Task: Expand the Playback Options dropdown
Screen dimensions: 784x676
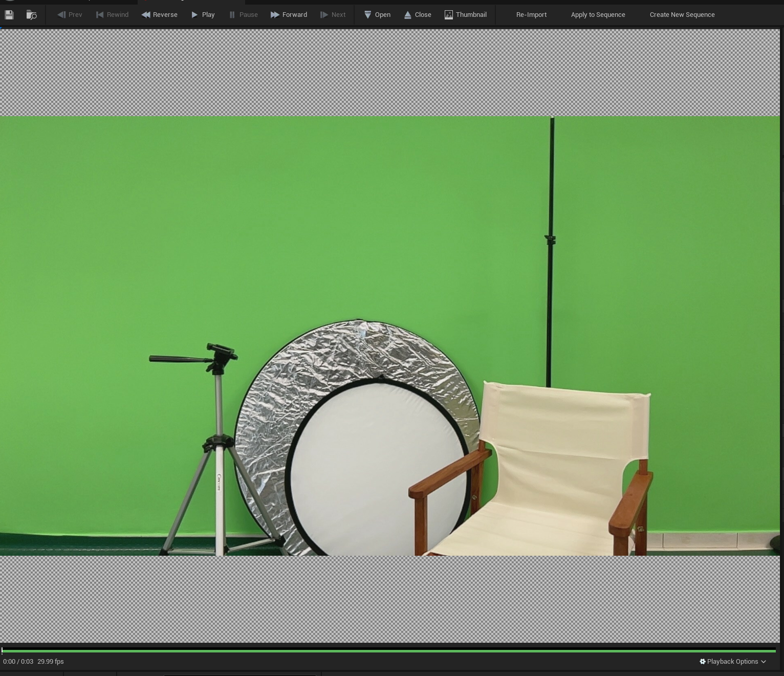Action: (733, 661)
